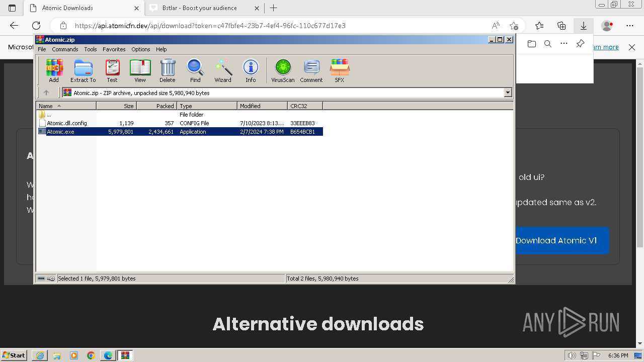This screenshot has height=362, width=644.
Task: Click the taskbar clock 6:36 PM
Action: (x=618, y=355)
